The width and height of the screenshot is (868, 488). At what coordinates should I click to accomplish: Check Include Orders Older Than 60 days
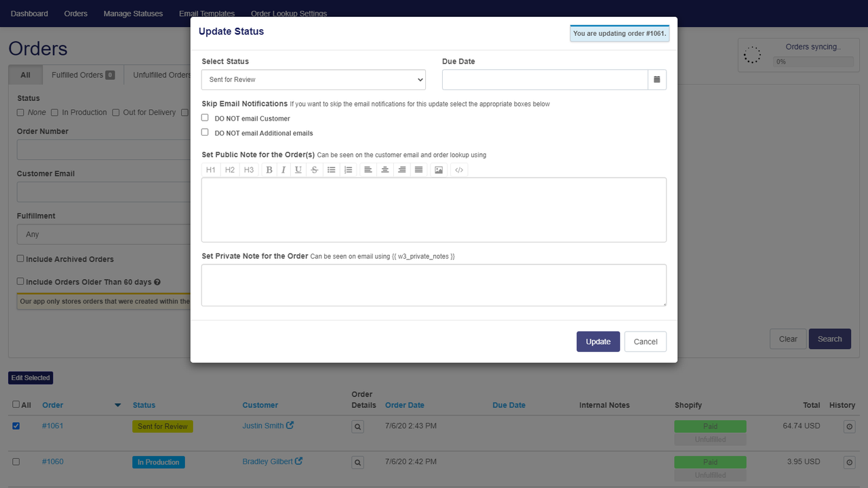pos(20,281)
